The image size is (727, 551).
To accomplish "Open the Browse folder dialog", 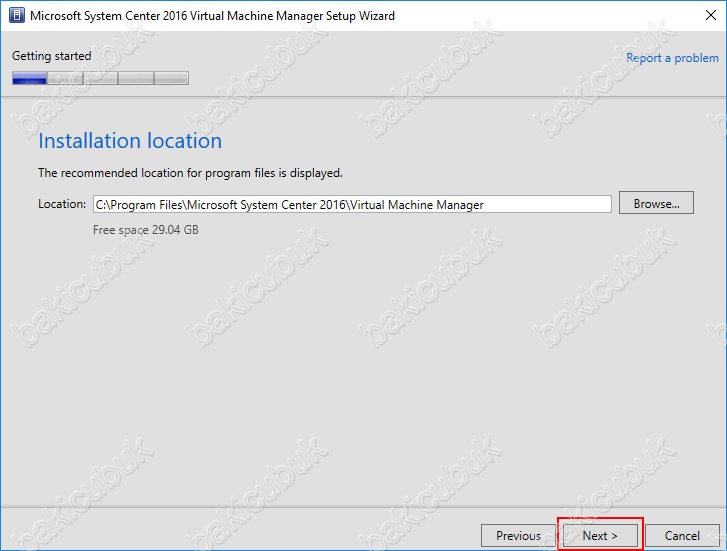I will [x=657, y=203].
